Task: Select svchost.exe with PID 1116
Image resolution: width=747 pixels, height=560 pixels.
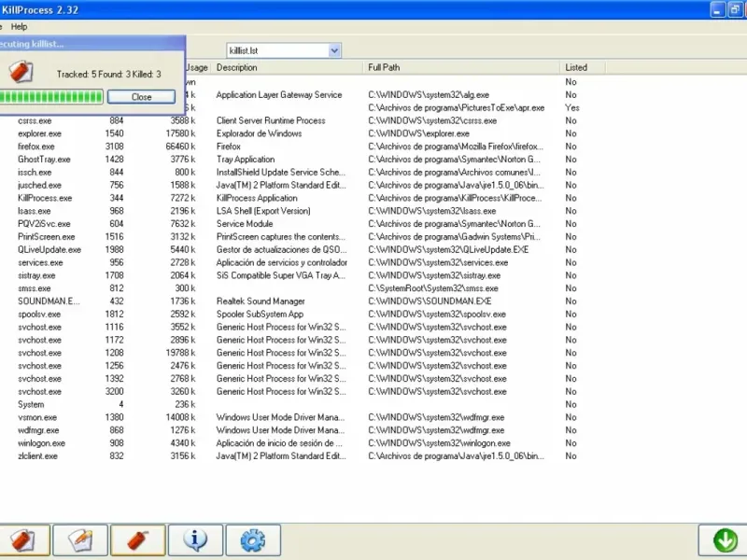Action: tap(39, 328)
